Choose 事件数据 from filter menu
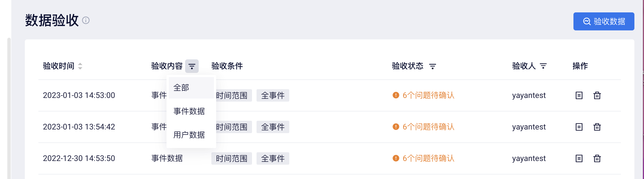Screen dimensions: 644x179 coord(191,111)
